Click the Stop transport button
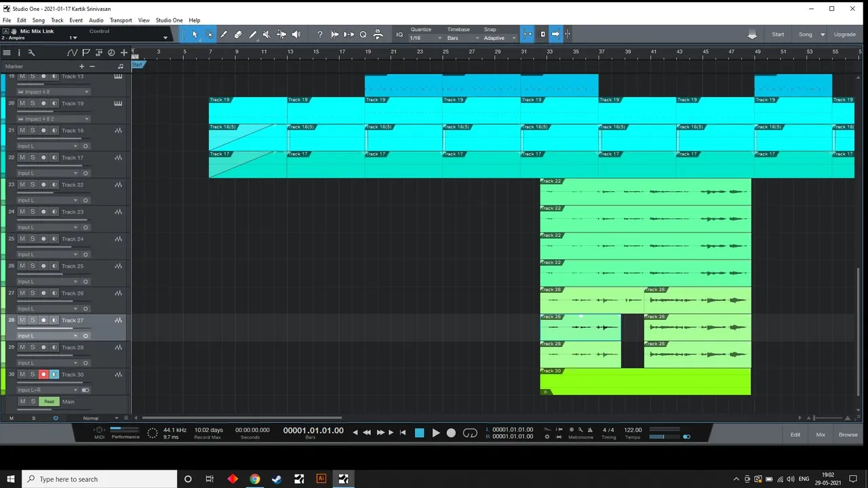The width and height of the screenshot is (868, 488). [x=419, y=432]
